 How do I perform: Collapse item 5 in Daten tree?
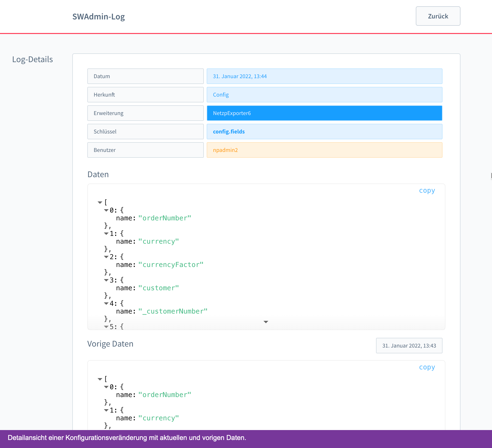tap(106, 327)
